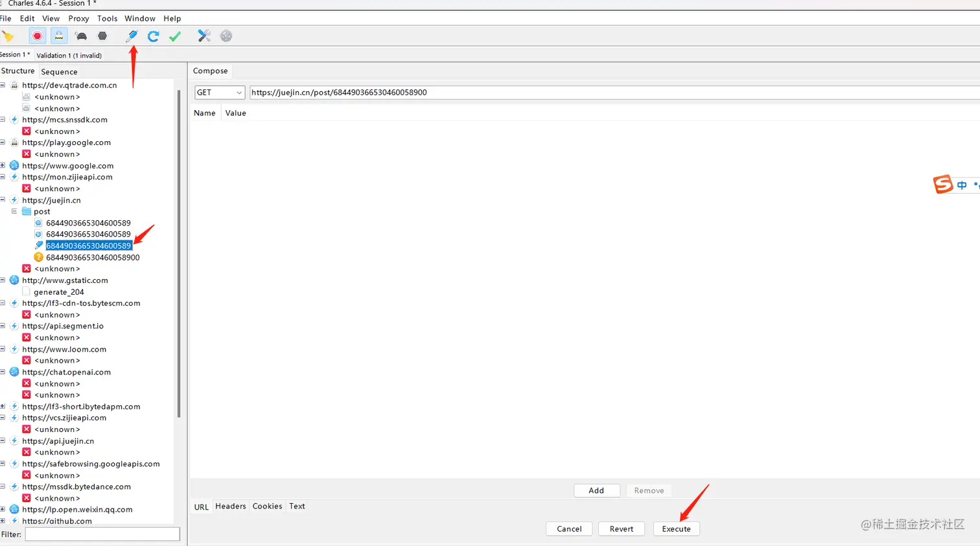The image size is (980, 546).
Task: Click globe icon beside https://chat.openai.com
Action: coord(14,372)
